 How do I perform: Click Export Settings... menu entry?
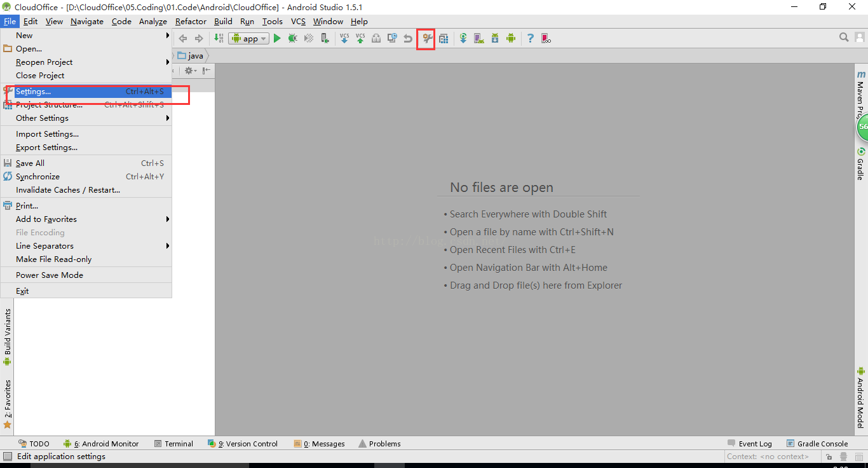coord(86,148)
